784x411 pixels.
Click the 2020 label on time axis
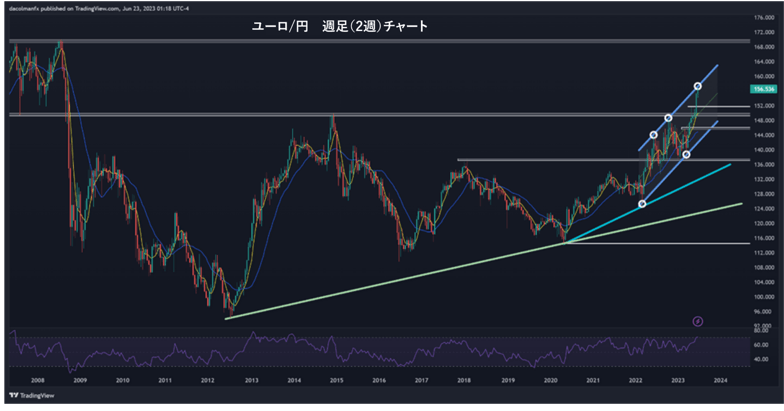pyautogui.click(x=550, y=380)
